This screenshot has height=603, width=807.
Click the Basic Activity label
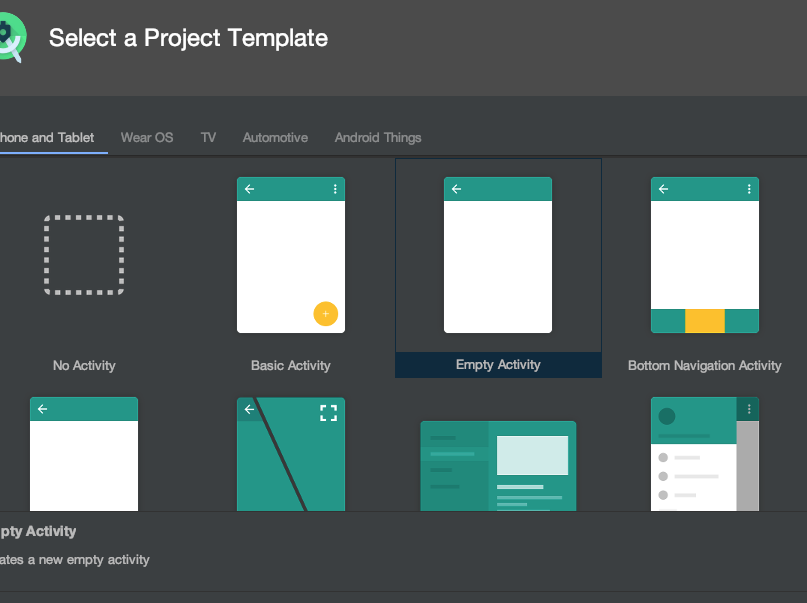pos(291,366)
